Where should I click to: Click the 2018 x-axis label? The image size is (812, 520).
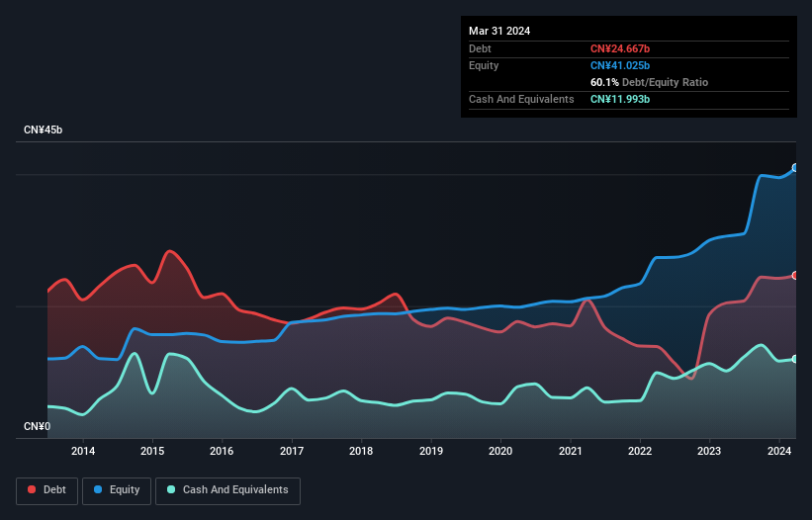(361, 451)
